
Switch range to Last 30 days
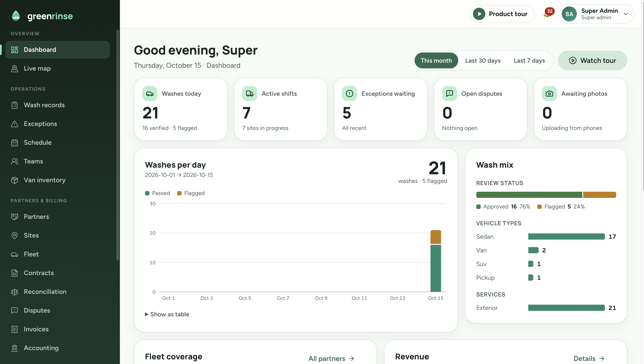[483, 60]
